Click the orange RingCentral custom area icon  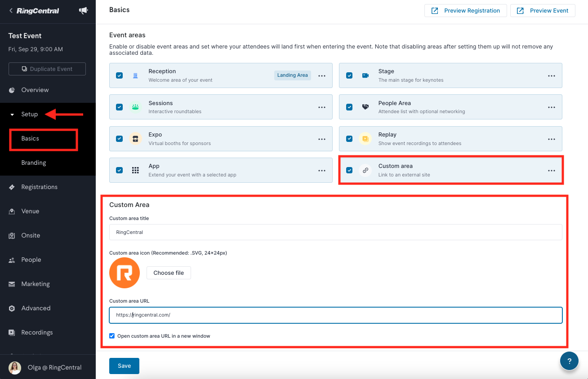[125, 273]
